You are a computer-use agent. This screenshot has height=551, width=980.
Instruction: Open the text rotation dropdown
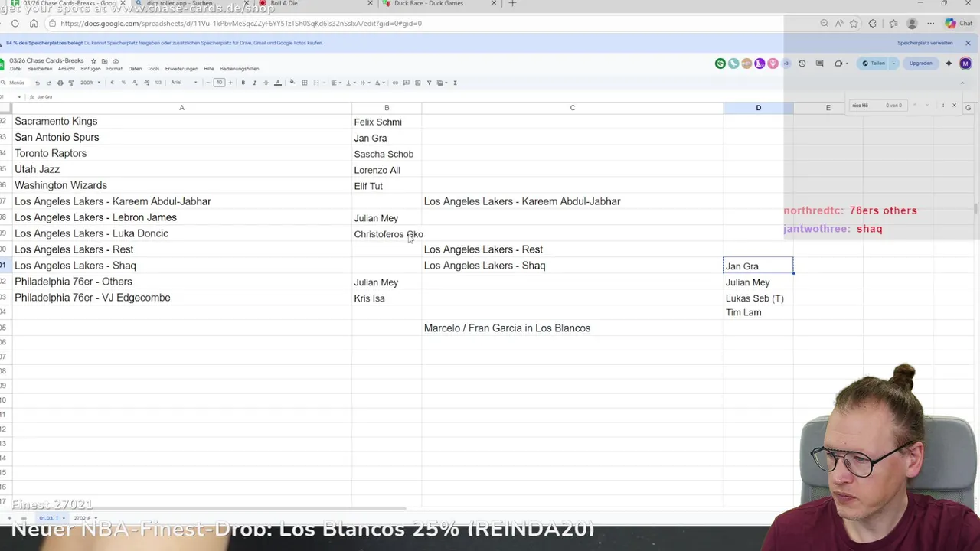tap(379, 83)
